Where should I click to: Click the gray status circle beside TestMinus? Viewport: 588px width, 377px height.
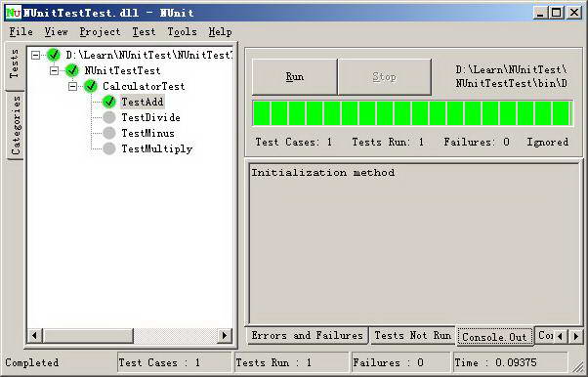(109, 133)
